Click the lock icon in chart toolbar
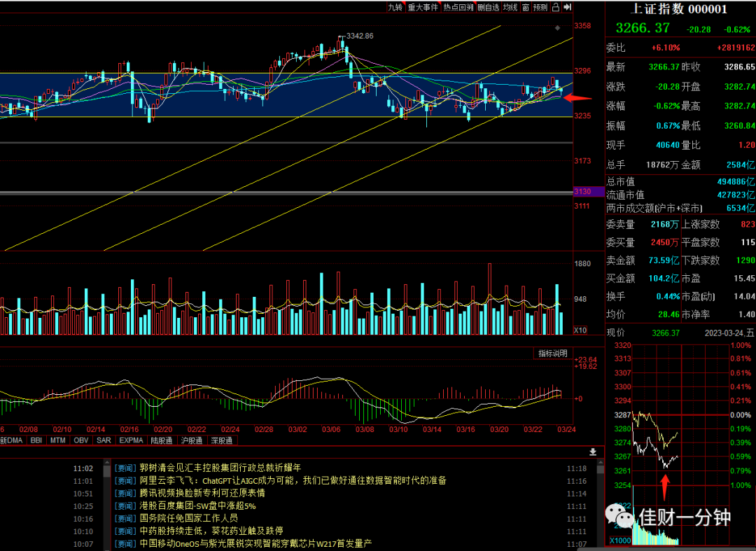Image resolution: width=756 pixels, height=551 pixels. click(x=555, y=7)
